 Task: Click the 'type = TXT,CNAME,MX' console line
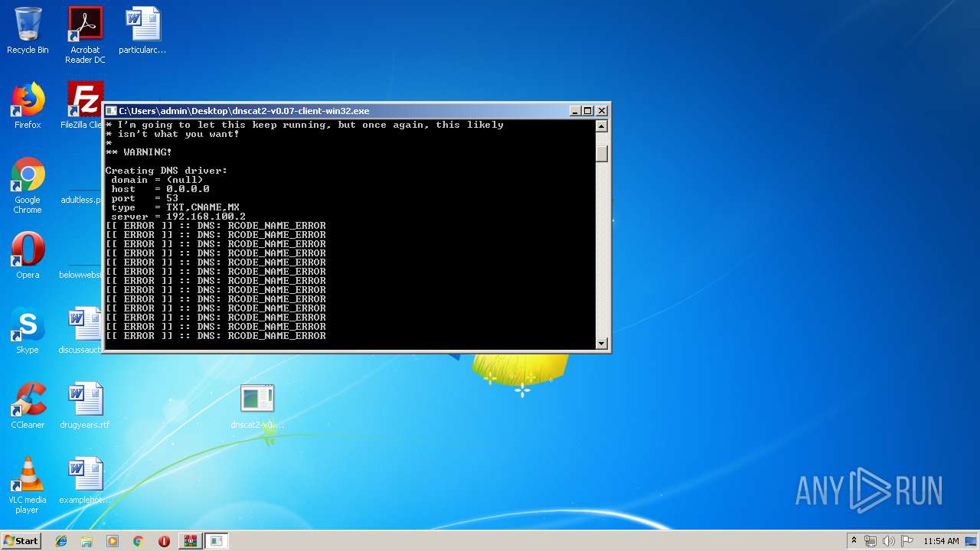click(x=175, y=207)
